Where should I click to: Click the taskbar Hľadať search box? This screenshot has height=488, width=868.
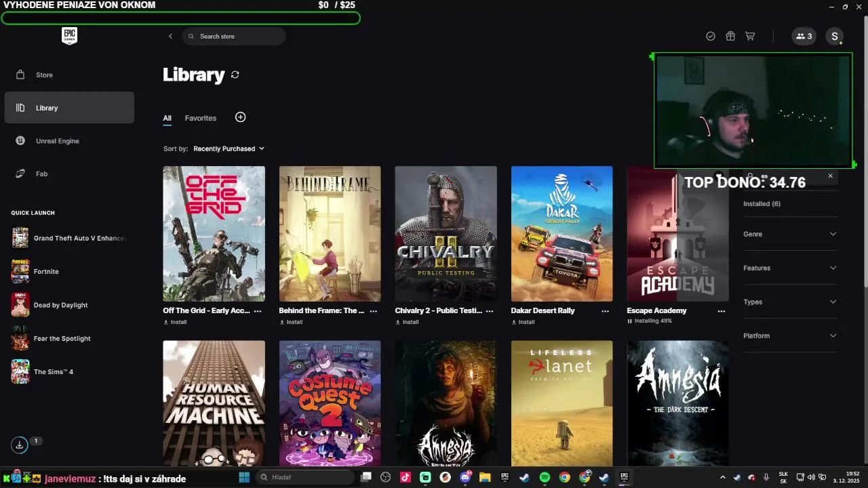[x=307, y=477]
